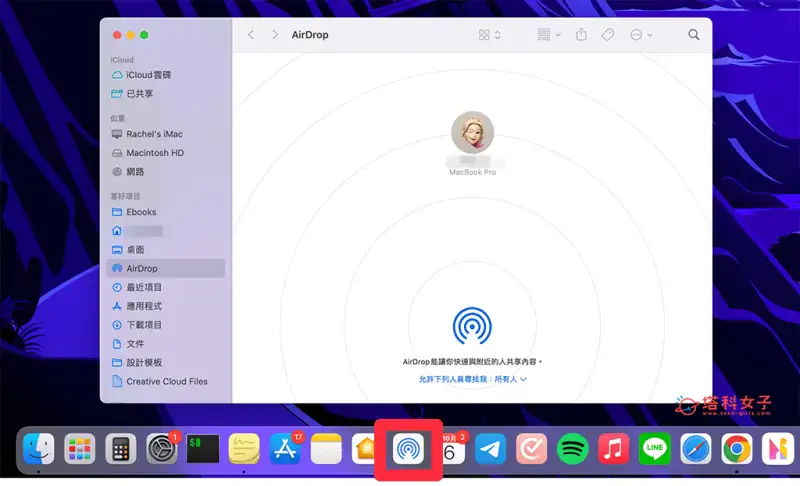800x486 pixels.
Task: Open 已共享 sidebar item
Action: click(x=166, y=94)
